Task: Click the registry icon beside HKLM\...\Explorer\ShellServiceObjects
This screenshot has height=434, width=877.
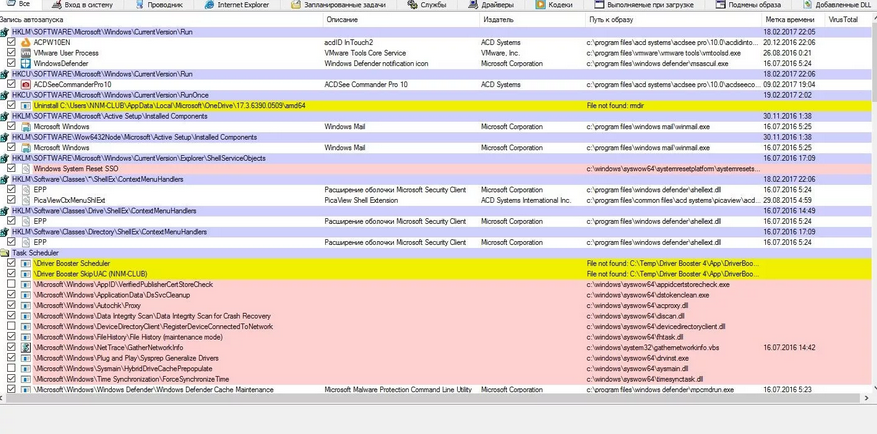Action: [x=4, y=158]
